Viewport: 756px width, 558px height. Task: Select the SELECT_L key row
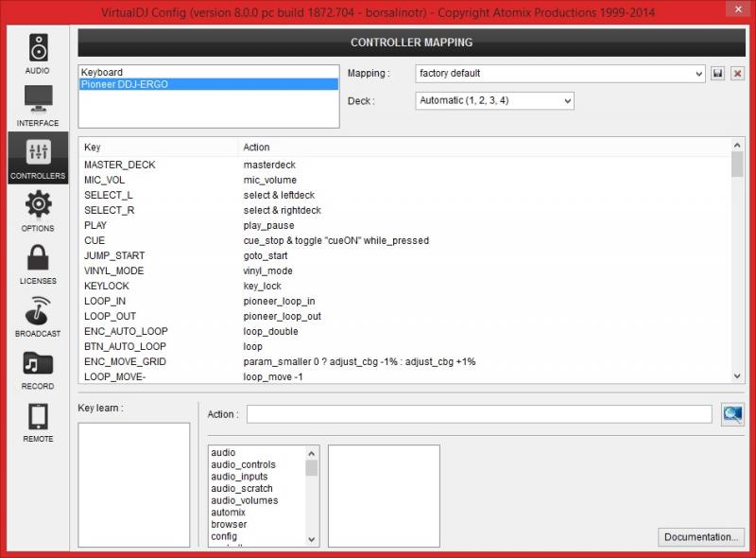[405, 195]
